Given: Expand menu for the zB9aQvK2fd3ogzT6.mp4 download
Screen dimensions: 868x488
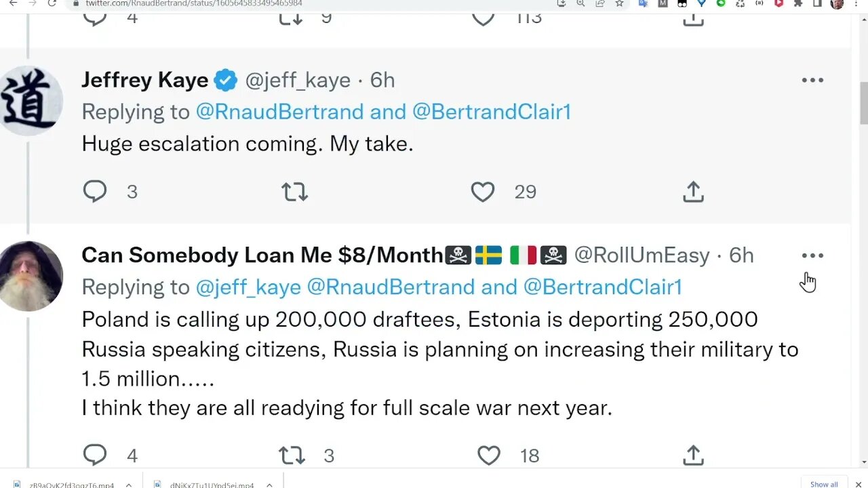Looking at the screenshot, I should (x=127, y=484).
